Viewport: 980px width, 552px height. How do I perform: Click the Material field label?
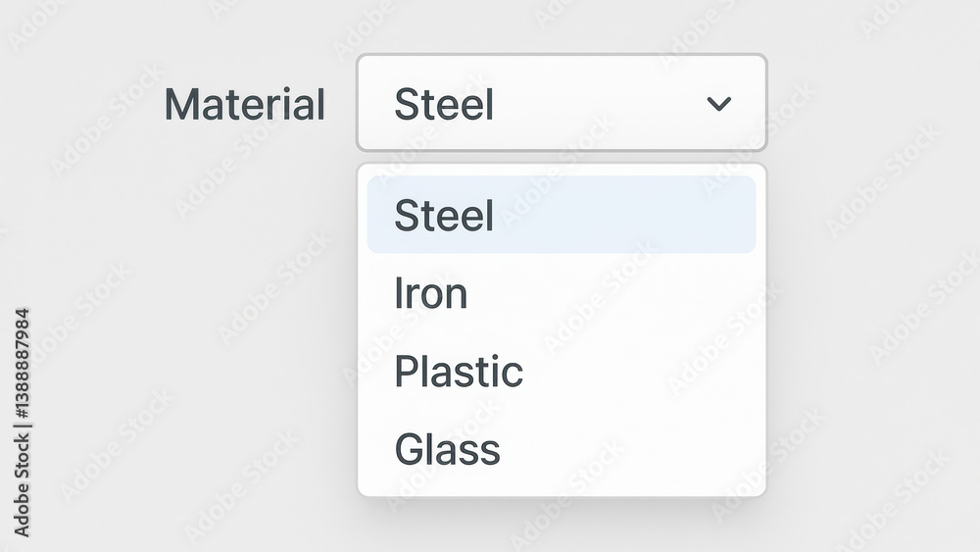pos(244,104)
